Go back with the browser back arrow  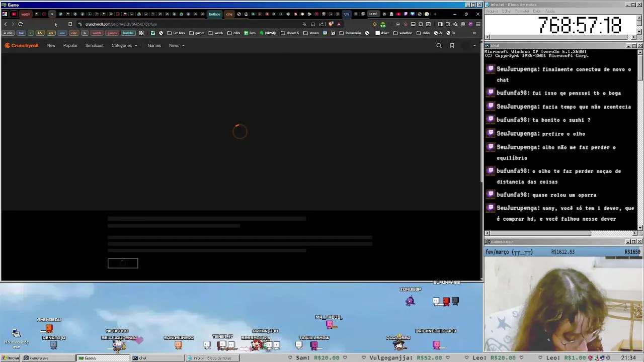[x=6, y=24]
